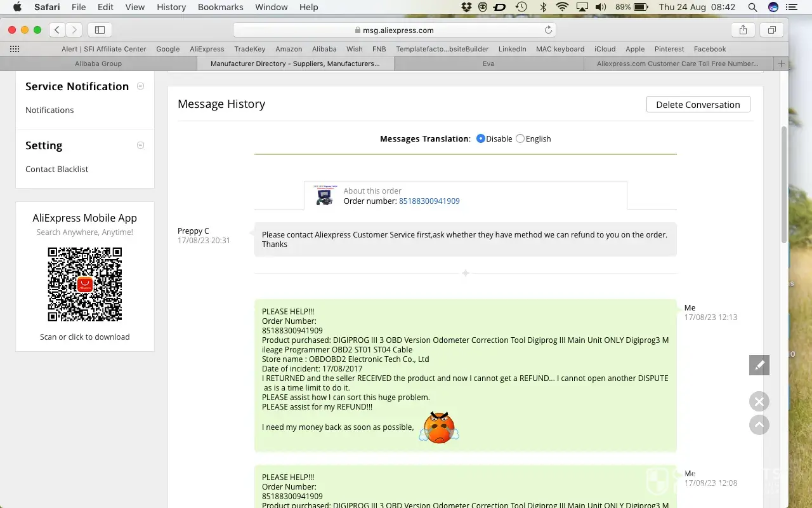Viewport: 812px width, 508px height.
Task: Dismiss the floating panel with the X circle
Action: [x=759, y=401]
